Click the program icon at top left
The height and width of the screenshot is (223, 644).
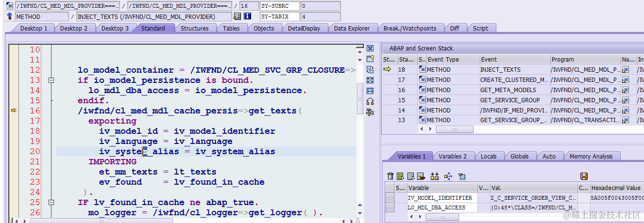point(10,6)
